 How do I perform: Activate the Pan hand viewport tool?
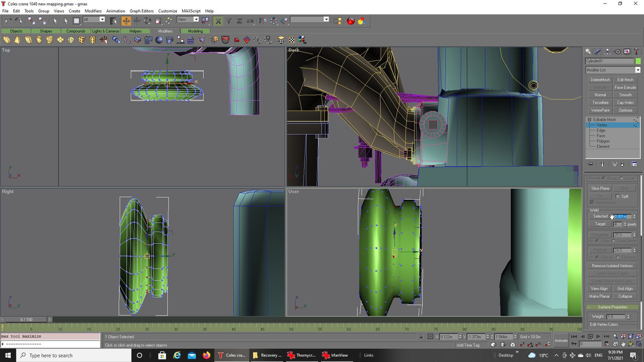point(623,344)
